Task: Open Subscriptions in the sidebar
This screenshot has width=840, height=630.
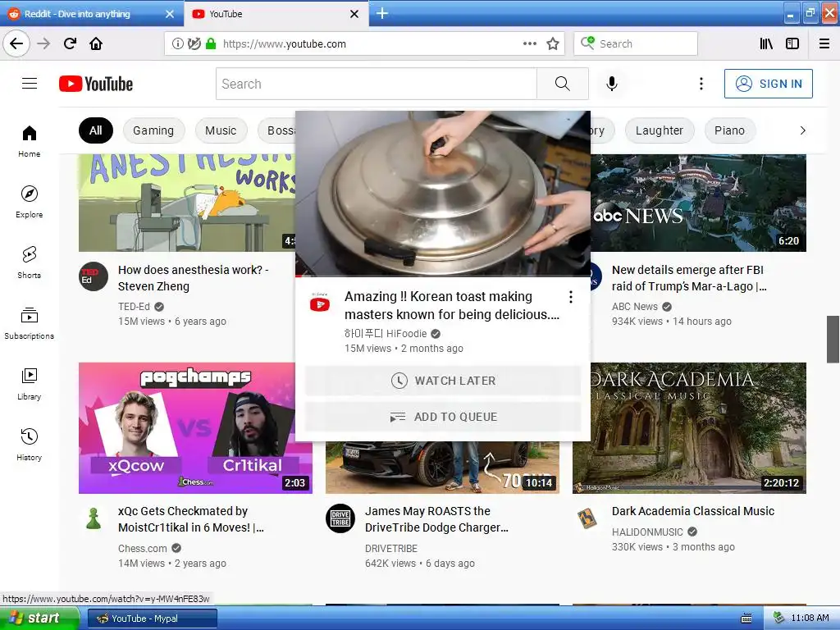Action: (29, 323)
